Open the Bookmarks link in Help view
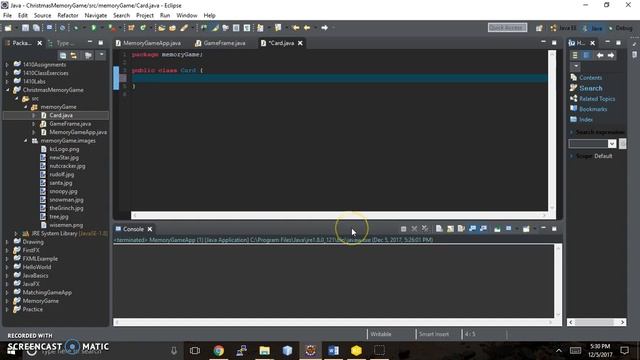Screen dimensions: 640x360 593,109
